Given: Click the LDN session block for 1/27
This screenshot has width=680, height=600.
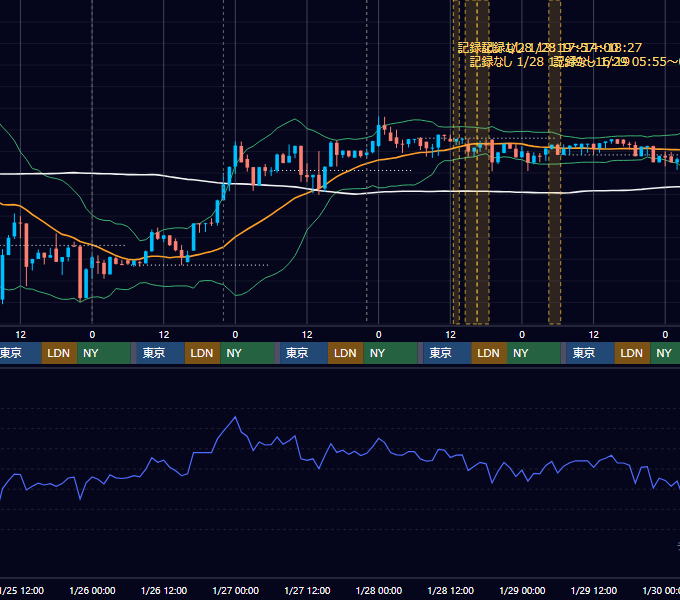Looking at the screenshot, I should pos(346,353).
